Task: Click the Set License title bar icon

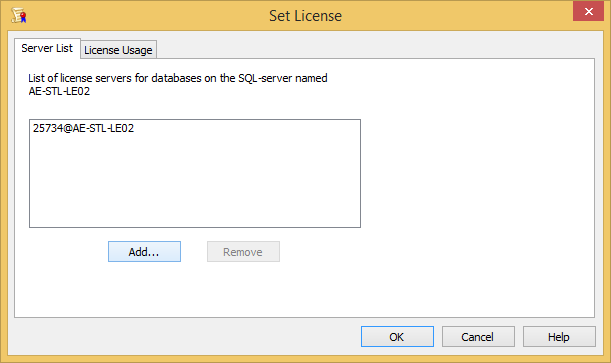Action: click(18, 16)
